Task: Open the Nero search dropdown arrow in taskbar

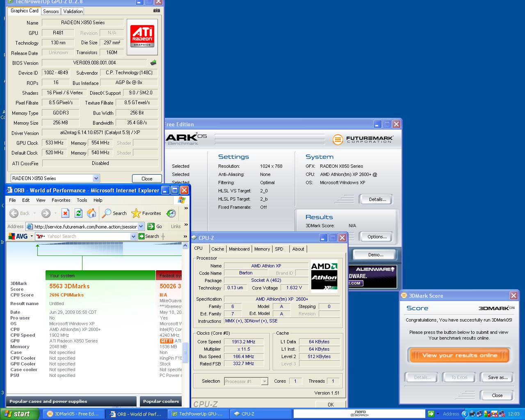Action: coord(438,414)
